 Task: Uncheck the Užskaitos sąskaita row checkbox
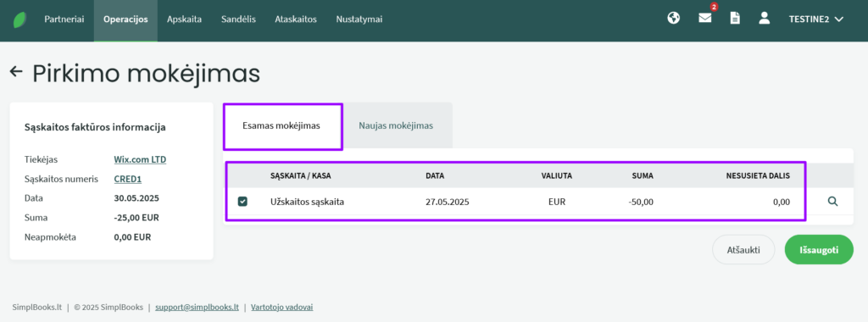pos(242,202)
